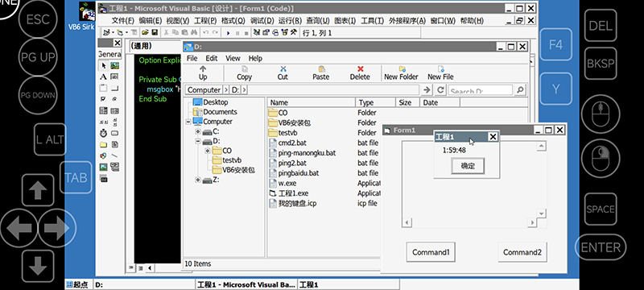Click the Start (run) arrow in VB toolbar
Viewport: 644px width, 290px height.
click(x=229, y=33)
